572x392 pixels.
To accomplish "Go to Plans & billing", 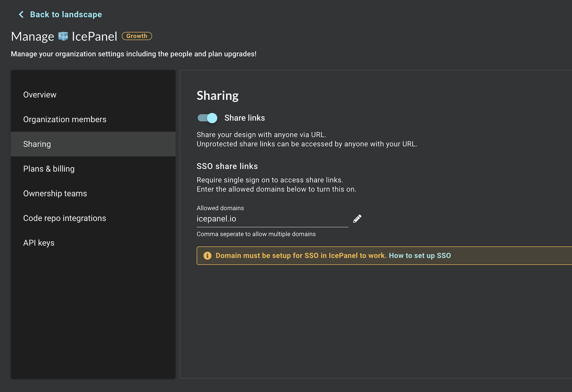I will coord(49,169).
